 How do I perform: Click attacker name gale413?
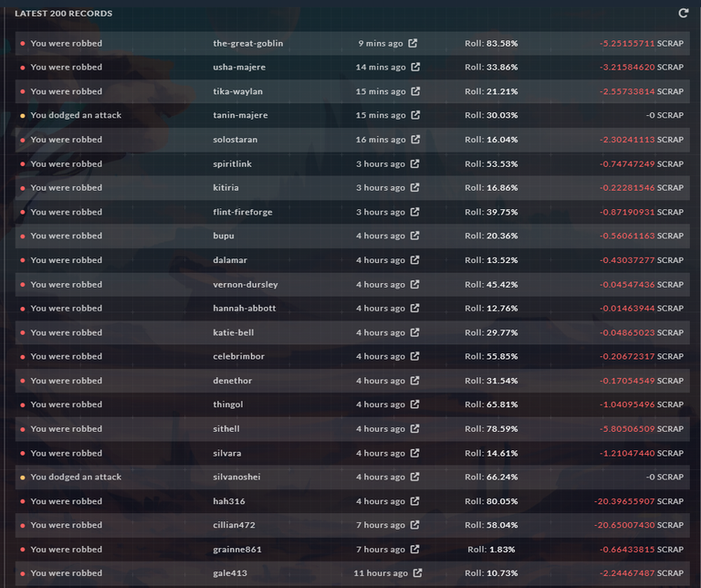click(230, 573)
